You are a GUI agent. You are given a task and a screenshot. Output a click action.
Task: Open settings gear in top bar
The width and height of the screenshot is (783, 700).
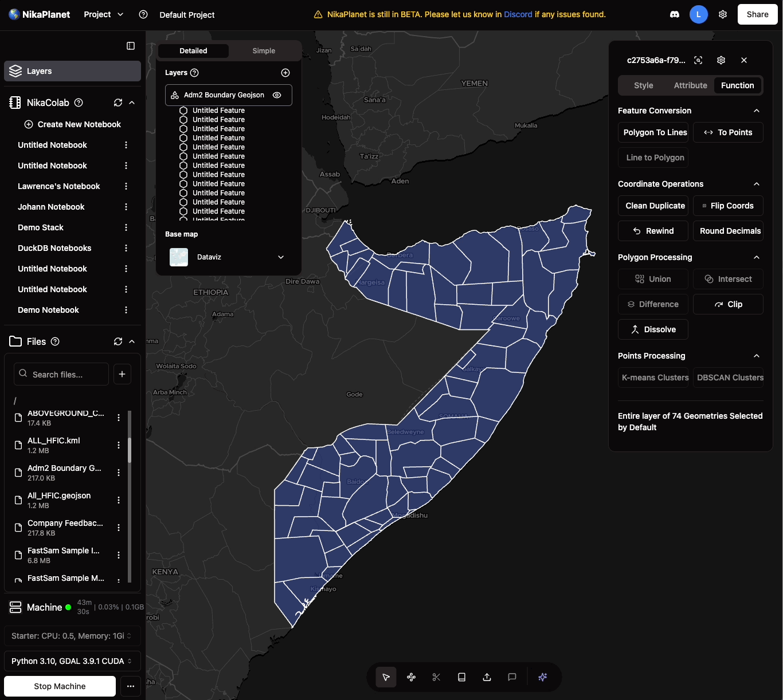point(723,14)
